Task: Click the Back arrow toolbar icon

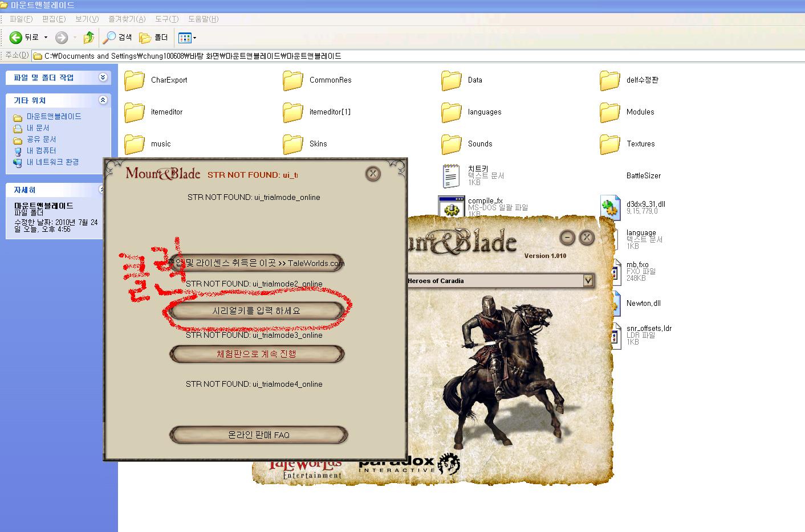Action: click(16, 38)
